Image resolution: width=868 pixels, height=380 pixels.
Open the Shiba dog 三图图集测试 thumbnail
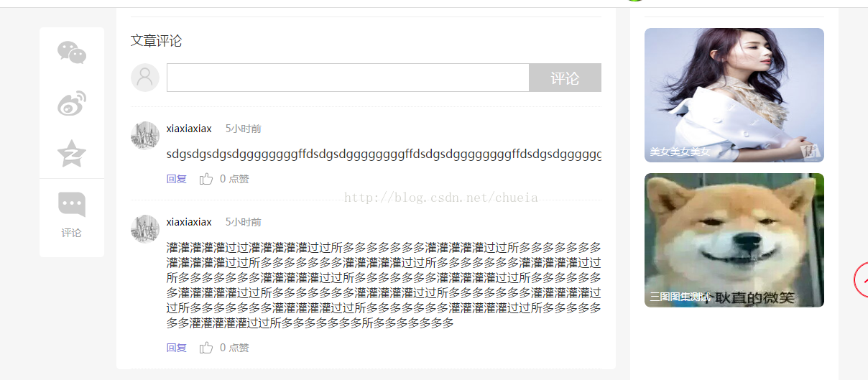734,240
